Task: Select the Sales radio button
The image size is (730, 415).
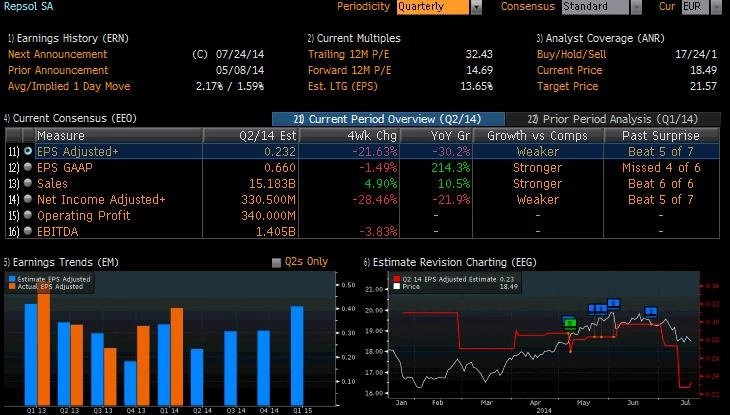Action: tap(28, 183)
